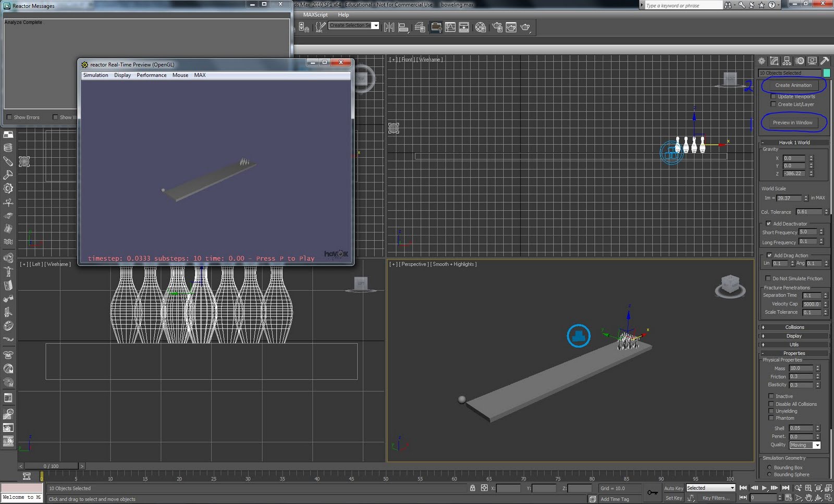Enable Do Not Simulate Friction
The width and height of the screenshot is (834, 504).
(x=768, y=278)
